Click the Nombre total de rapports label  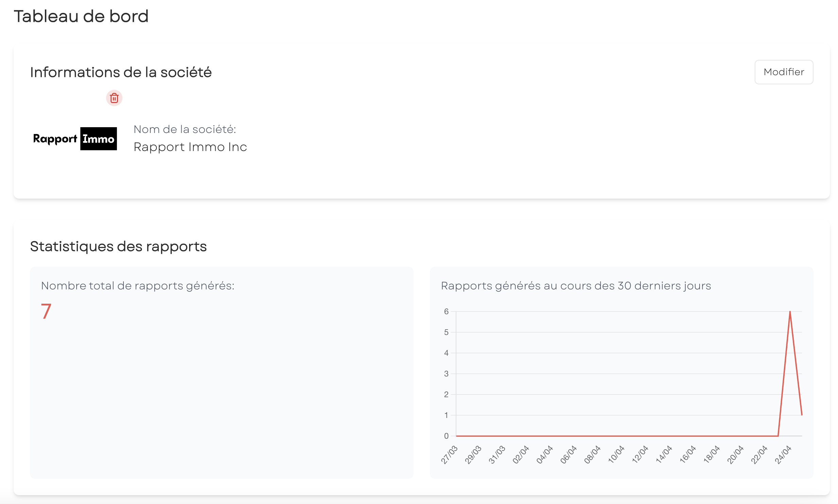[138, 286]
